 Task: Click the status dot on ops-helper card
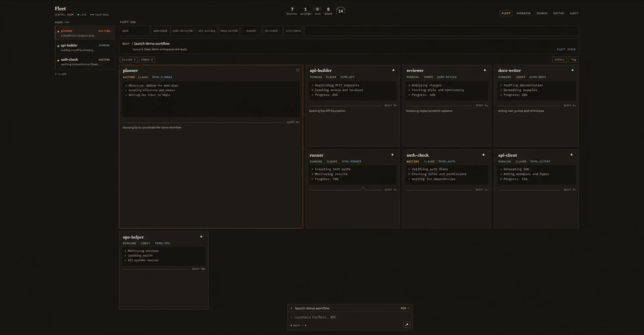pos(201,237)
